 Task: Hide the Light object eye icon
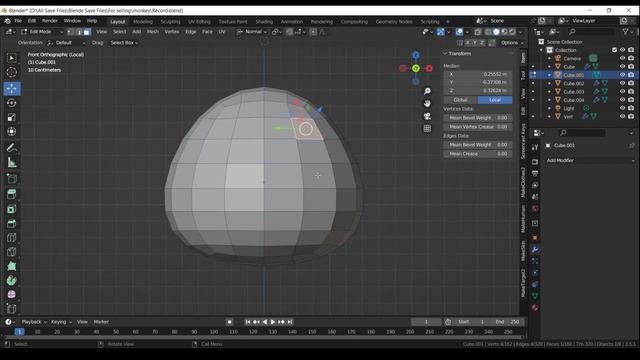click(x=622, y=108)
